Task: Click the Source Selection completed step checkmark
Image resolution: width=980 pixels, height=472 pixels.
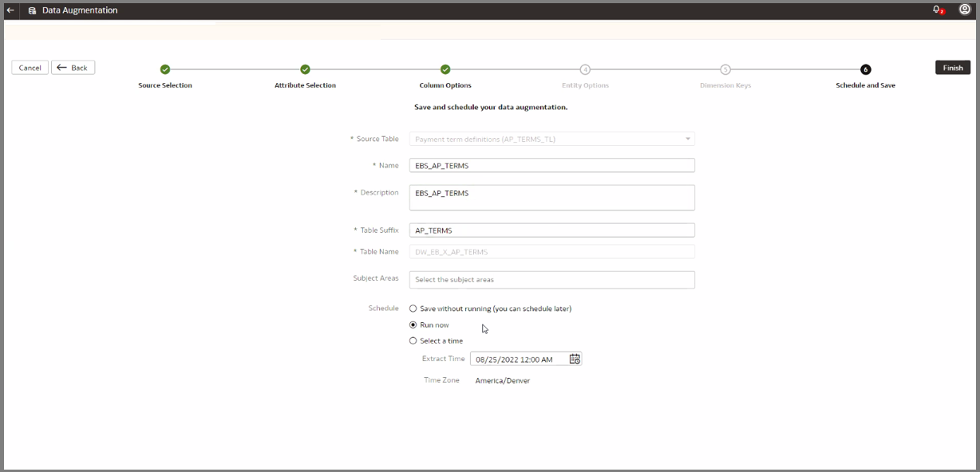Action: 165,69
